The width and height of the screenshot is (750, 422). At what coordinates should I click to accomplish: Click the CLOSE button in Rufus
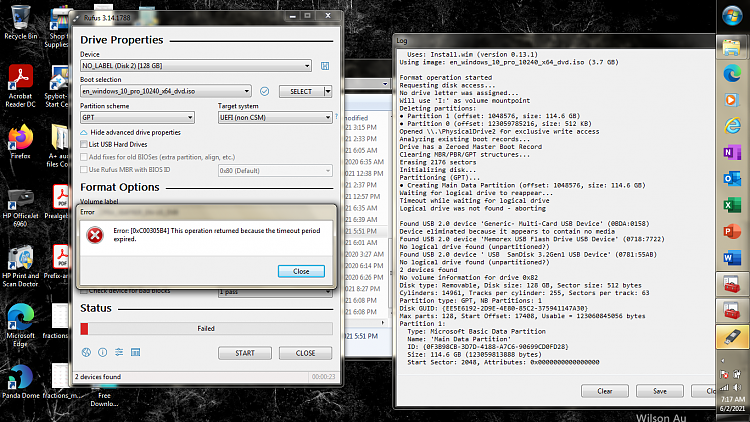306,353
